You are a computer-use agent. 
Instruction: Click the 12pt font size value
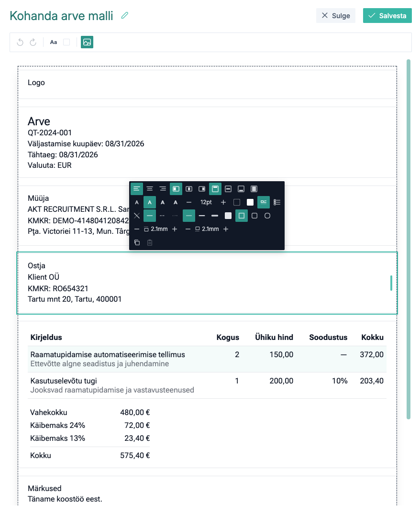(206, 202)
